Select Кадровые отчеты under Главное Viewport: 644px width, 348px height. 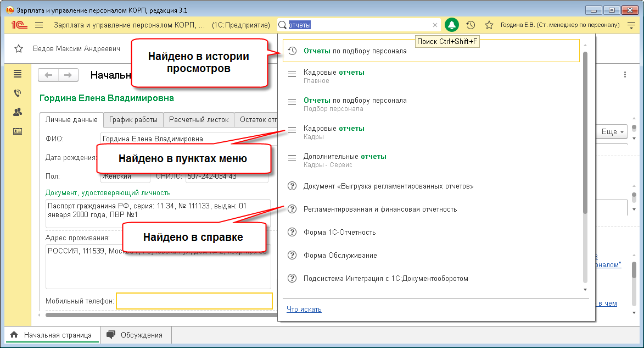431,76
